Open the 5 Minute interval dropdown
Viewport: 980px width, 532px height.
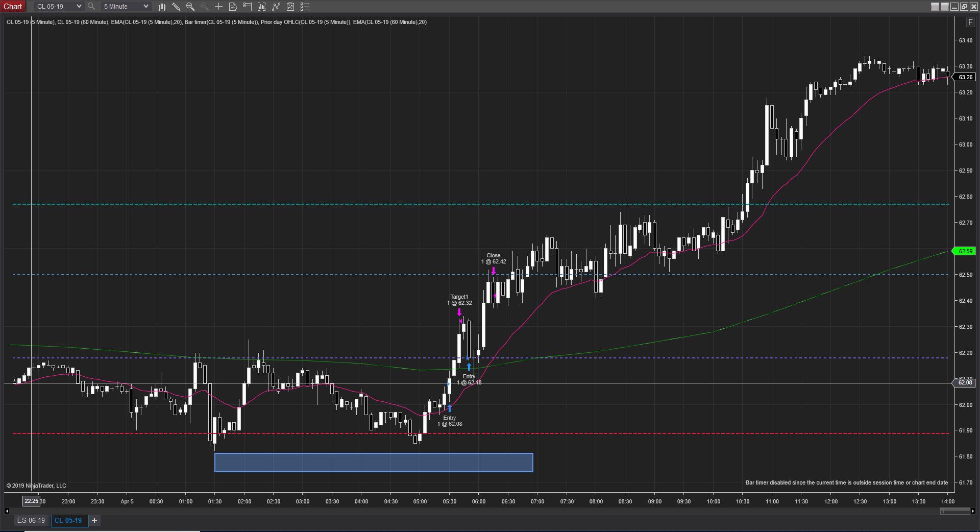126,7
